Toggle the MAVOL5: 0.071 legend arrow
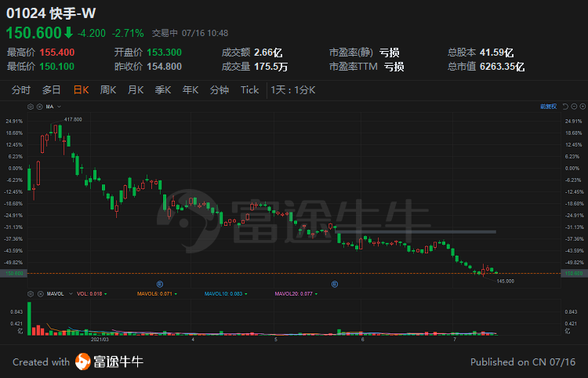588x378 pixels. pyautogui.click(x=176, y=294)
